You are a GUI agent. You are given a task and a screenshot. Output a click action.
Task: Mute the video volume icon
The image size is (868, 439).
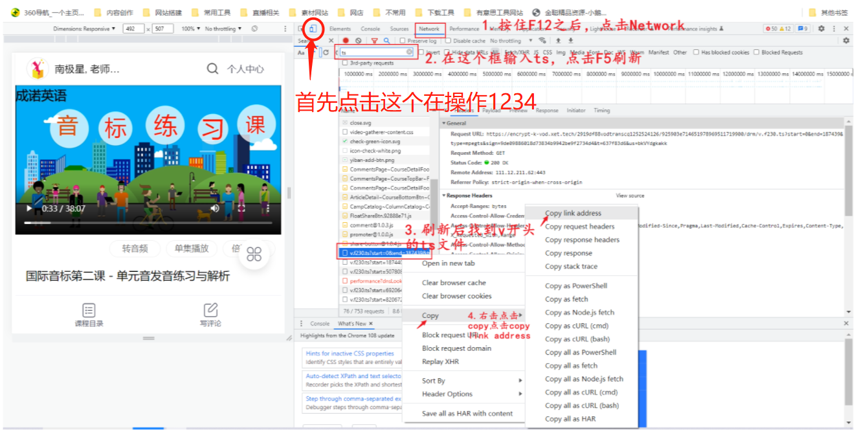coord(214,208)
